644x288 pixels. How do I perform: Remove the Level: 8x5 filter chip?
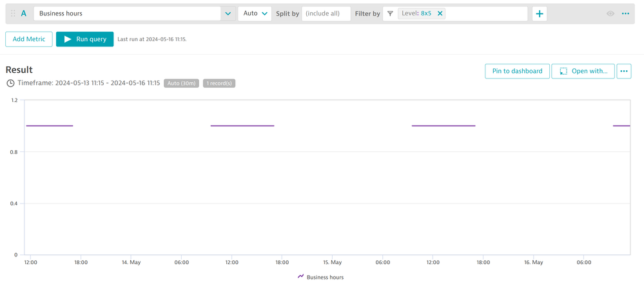click(x=440, y=14)
